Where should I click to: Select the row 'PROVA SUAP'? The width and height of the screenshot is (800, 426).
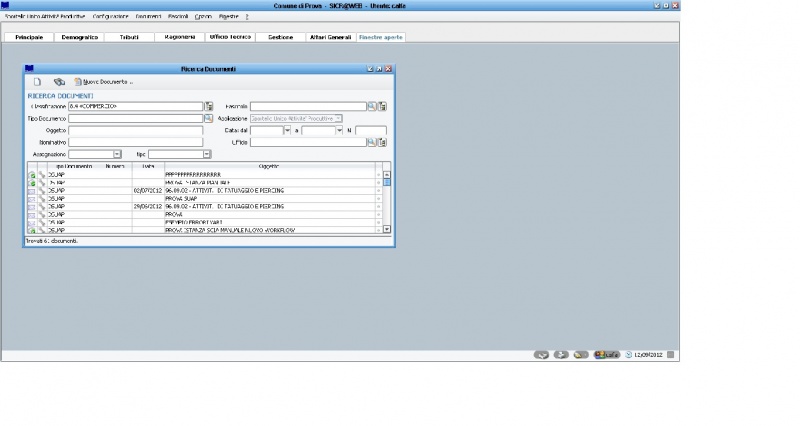coord(205,198)
